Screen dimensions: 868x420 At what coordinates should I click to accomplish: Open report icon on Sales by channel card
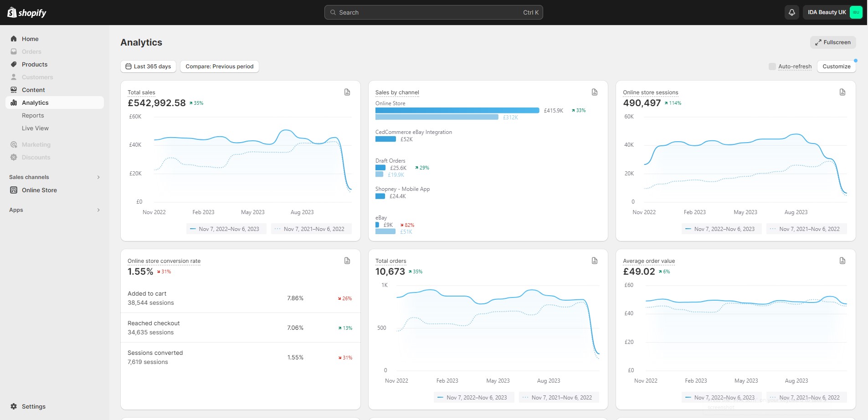(595, 92)
